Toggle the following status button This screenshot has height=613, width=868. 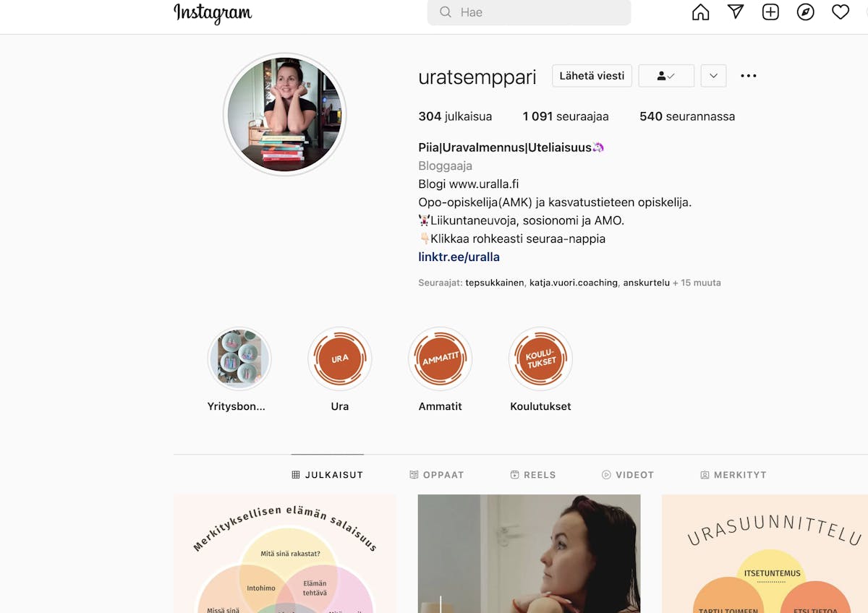tap(666, 76)
